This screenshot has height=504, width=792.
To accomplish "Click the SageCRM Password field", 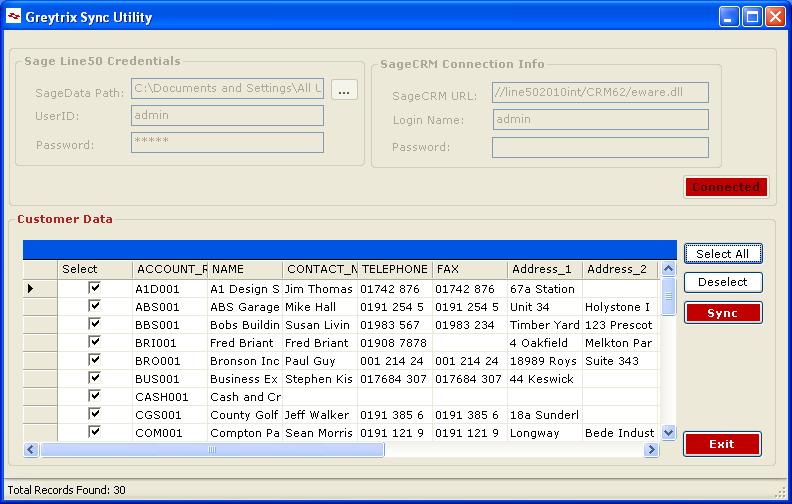I will 601,147.
